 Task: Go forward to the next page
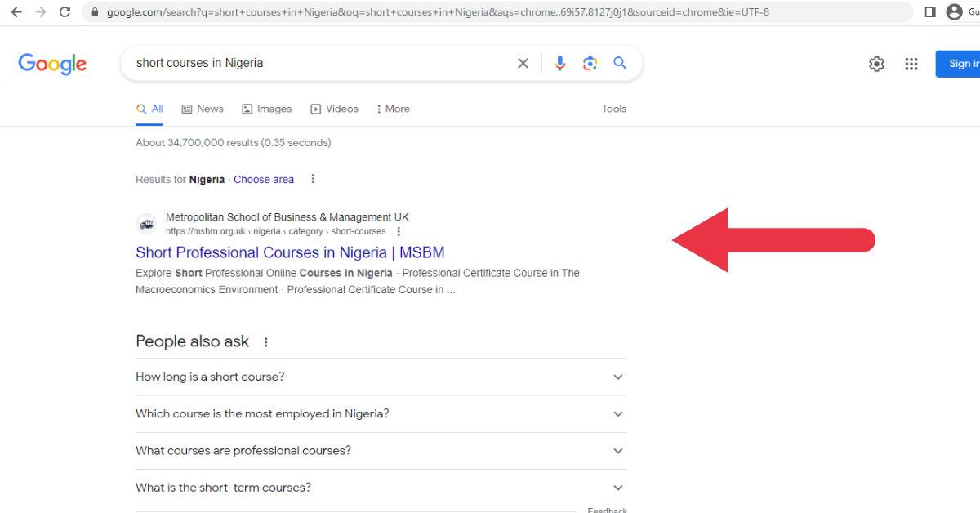(41, 12)
